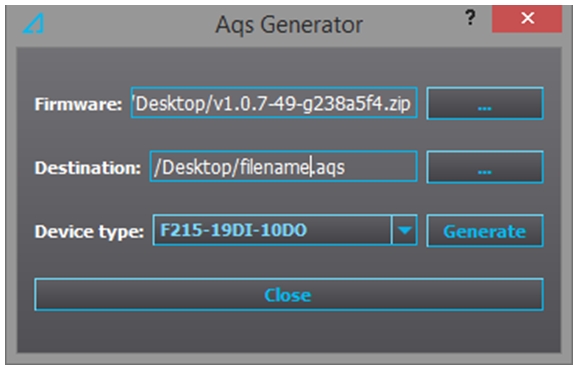Click the blue triangle app logo
The image size is (578, 369).
(34, 24)
